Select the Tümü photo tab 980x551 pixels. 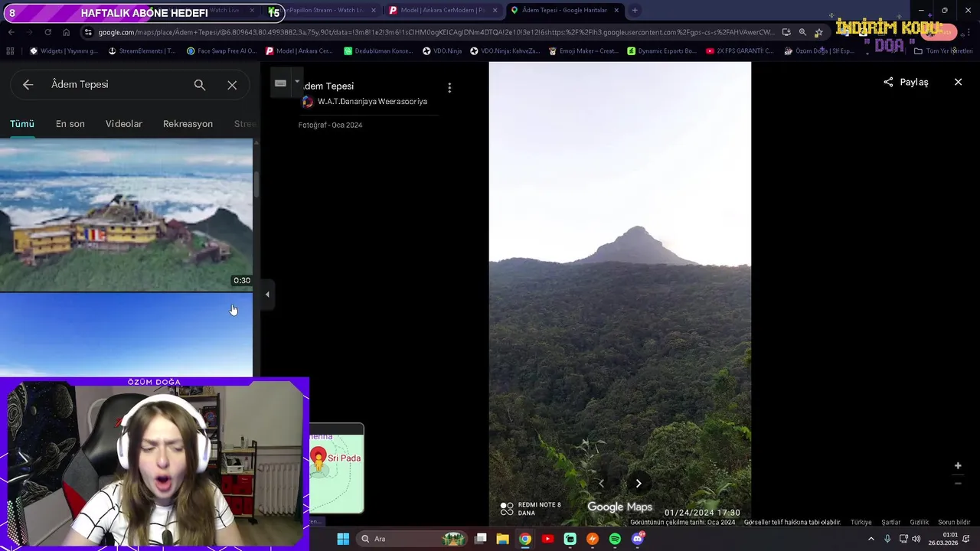[x=22, y=124]
